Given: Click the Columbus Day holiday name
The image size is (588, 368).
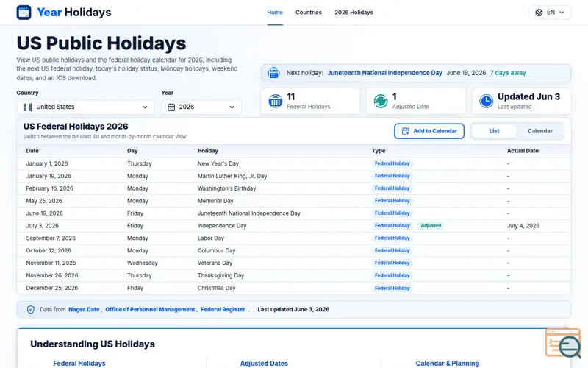Looking at the screenshot, I should pos(216,250).
